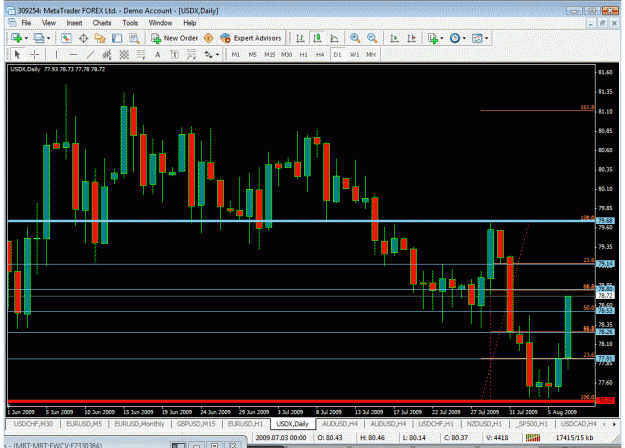
Task: Expand the Indicators dropdown arrow
Action: pos(442,38)
